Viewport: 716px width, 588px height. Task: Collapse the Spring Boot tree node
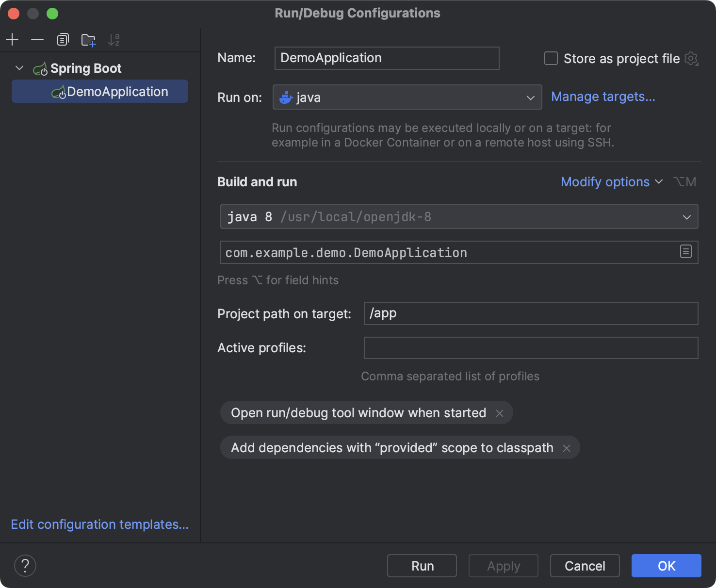click(x=19, y=68)
